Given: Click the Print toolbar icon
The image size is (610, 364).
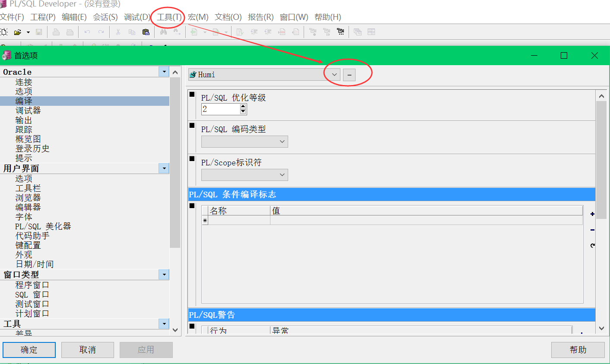Looking at the screenshot, I should pyautogui.click(x=56, y=32).
